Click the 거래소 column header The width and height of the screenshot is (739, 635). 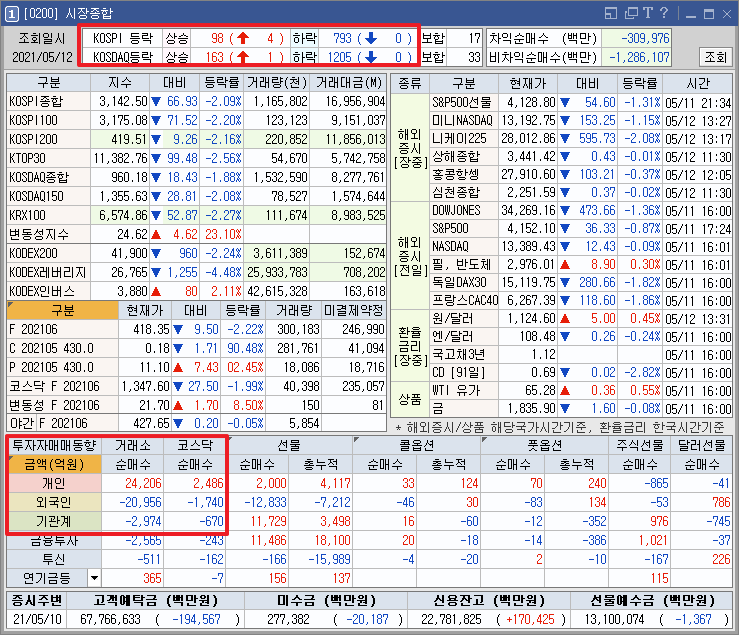click(x=133, y=445)
